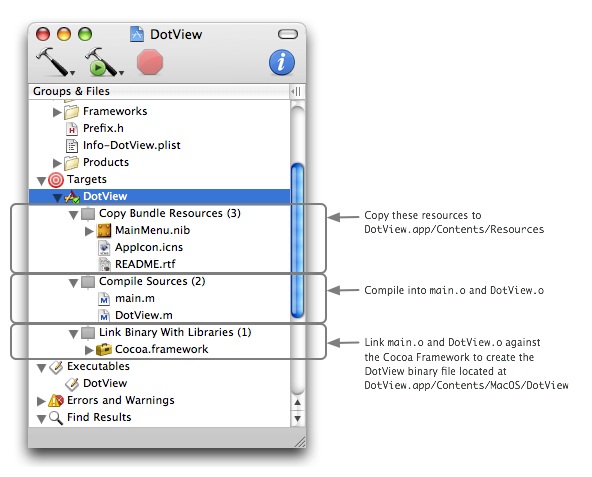
Task: Click the scroll down arrow
Action: click(298, 418)
